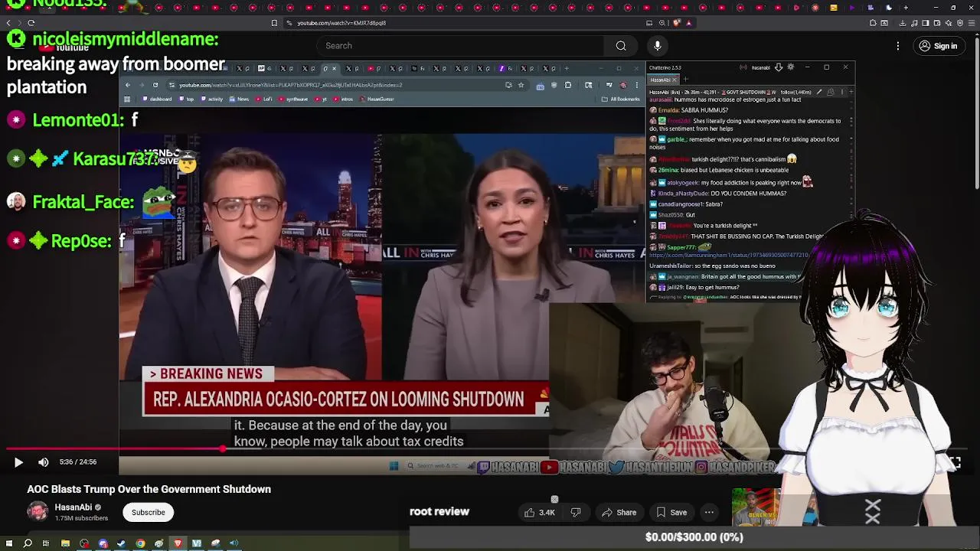Viewport: 980px width, 551px height.
Task: Open the Windows Start menu
Action: point(9,543)
